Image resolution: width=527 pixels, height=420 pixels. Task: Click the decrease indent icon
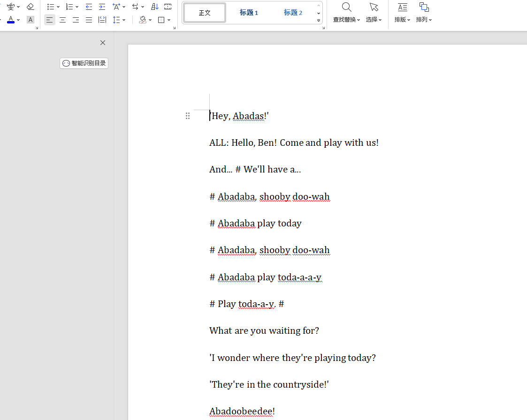89,7
